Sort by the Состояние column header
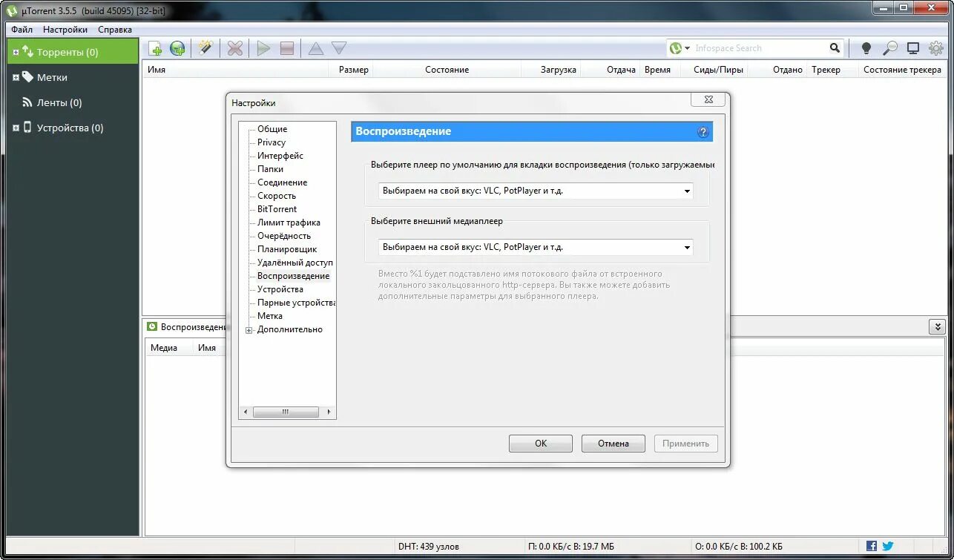The width and height of the screenshot is (954, 560). 447,70
